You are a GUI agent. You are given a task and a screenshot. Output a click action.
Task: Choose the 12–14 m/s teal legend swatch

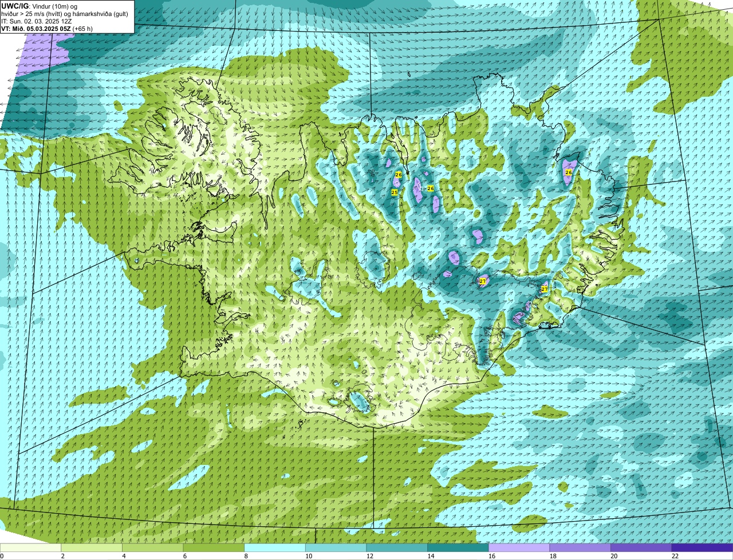[397, 547]
